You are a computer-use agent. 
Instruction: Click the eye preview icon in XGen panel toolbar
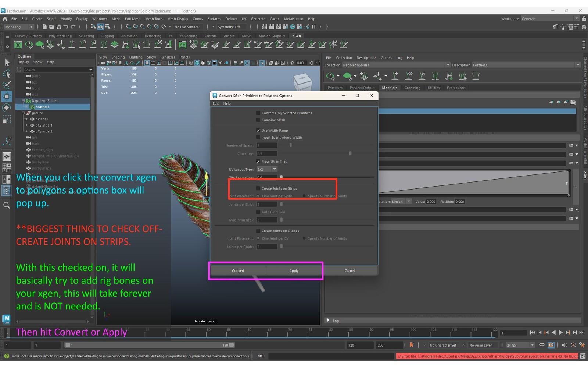click(x=330, y=76)
